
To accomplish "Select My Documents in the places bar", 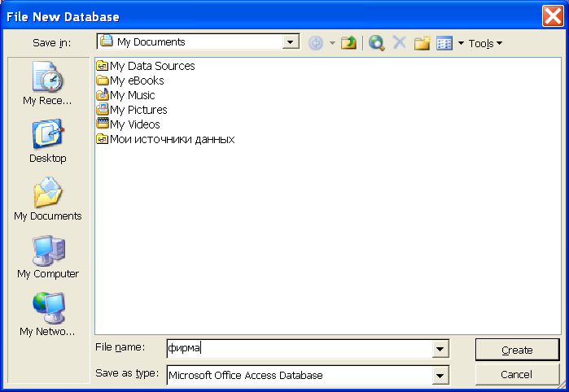I will (47, 199).
